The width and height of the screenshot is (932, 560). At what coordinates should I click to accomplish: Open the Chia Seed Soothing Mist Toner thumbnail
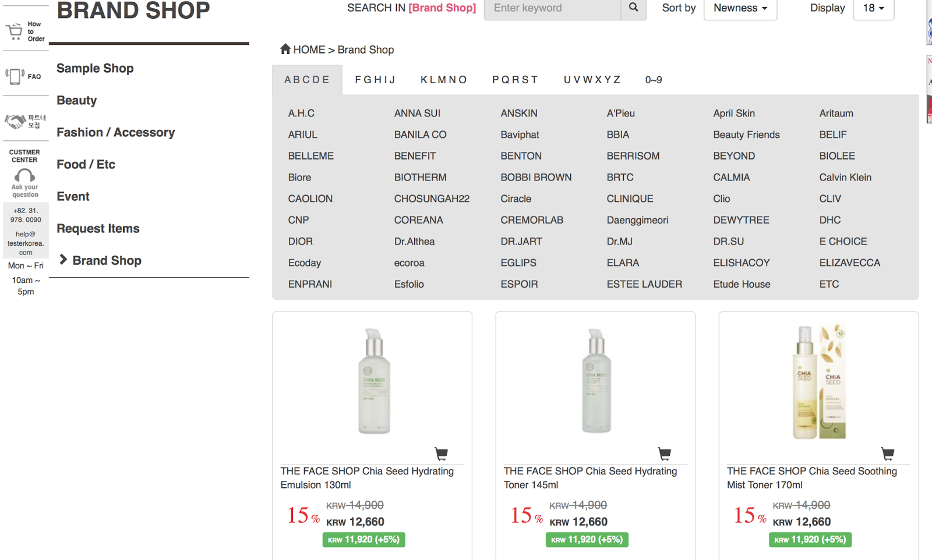(x=818, y=381)
